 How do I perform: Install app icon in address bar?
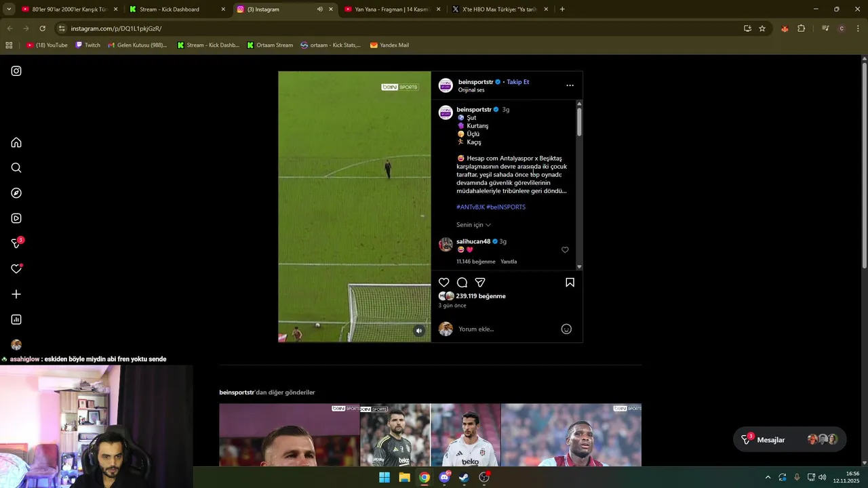[747, 28]
